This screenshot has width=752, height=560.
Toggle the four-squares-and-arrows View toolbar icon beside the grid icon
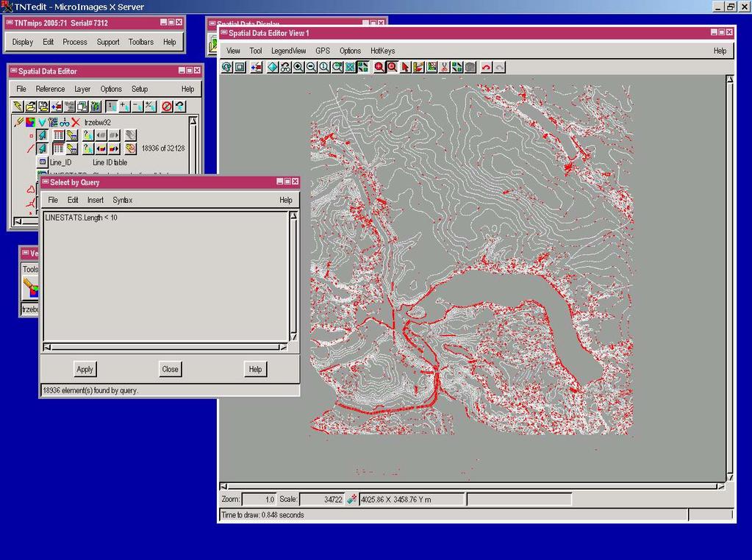click(363, 67)
